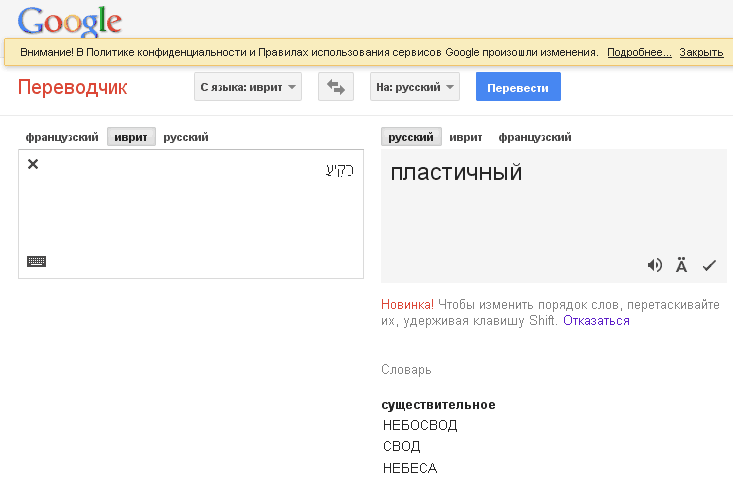Select французский as source language
Image resolution: width=733 pixels, height=484 pixels.
pos(62,137)
